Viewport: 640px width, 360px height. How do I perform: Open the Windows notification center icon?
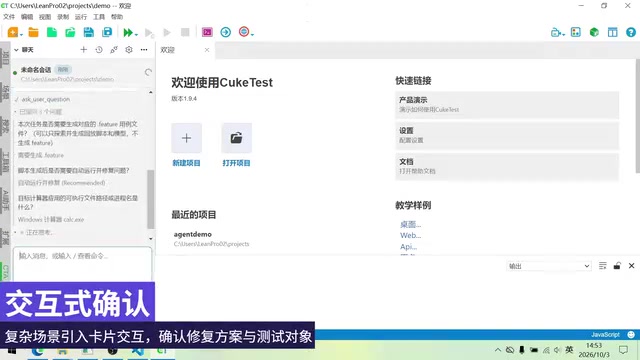(x=623, y=350)
